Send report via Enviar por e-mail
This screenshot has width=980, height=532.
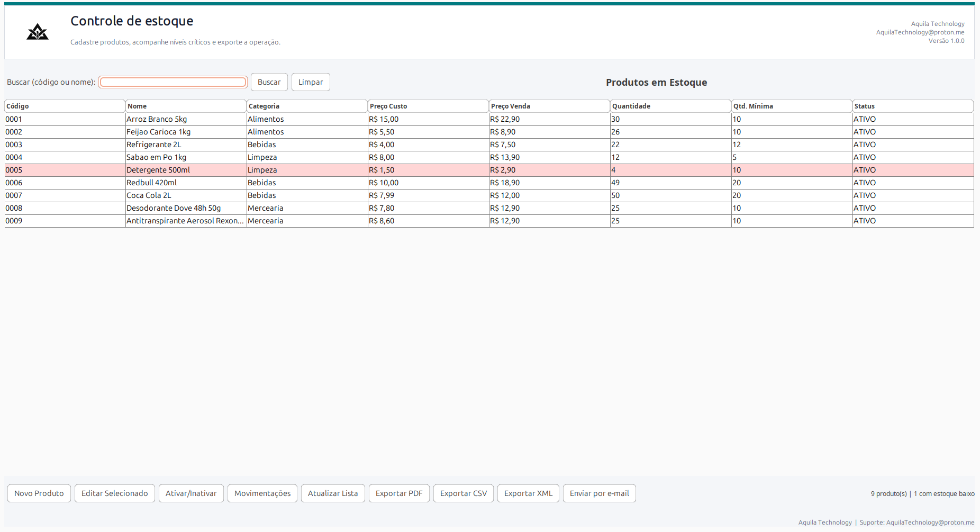(x=600, y=493)
